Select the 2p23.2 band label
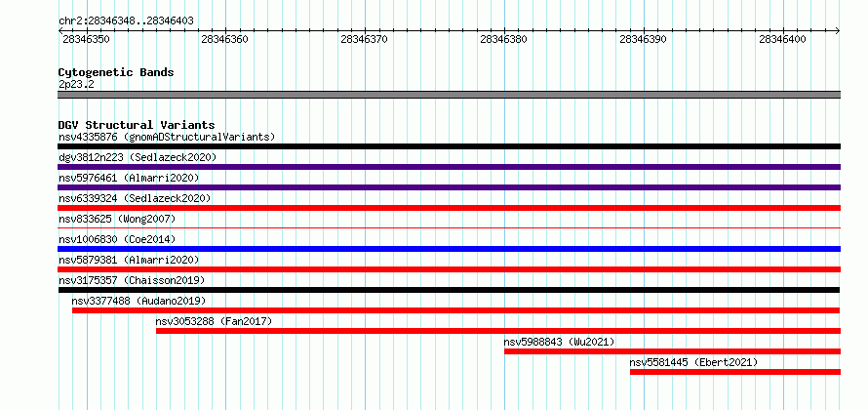Image resolution: width=868 pixels, height=410 pixels. 76,84
